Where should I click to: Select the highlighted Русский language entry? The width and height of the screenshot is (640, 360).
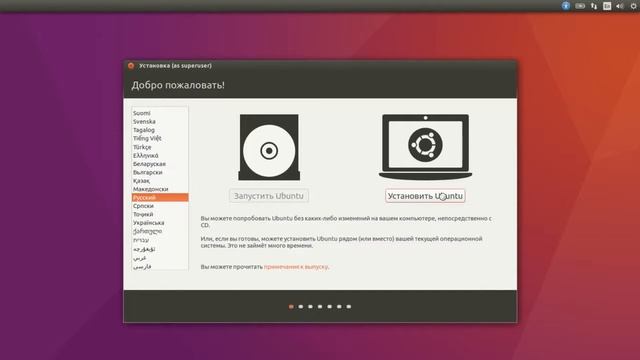(x=160, y=198)
